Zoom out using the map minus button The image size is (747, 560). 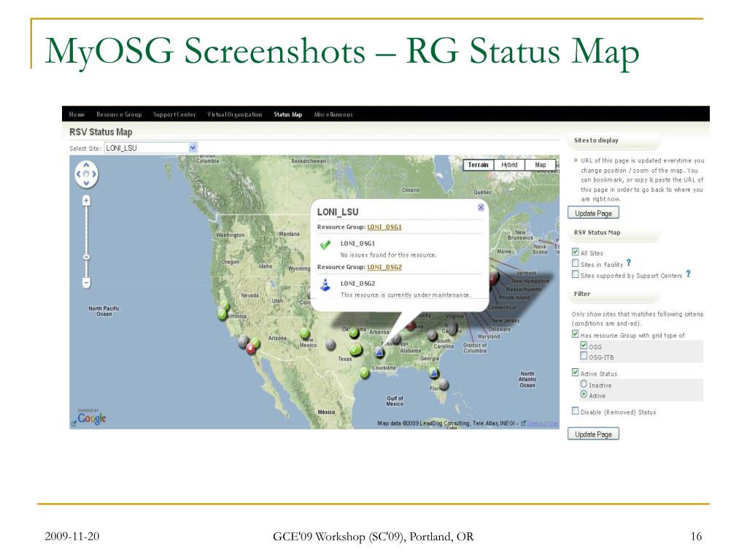(86, 283)
